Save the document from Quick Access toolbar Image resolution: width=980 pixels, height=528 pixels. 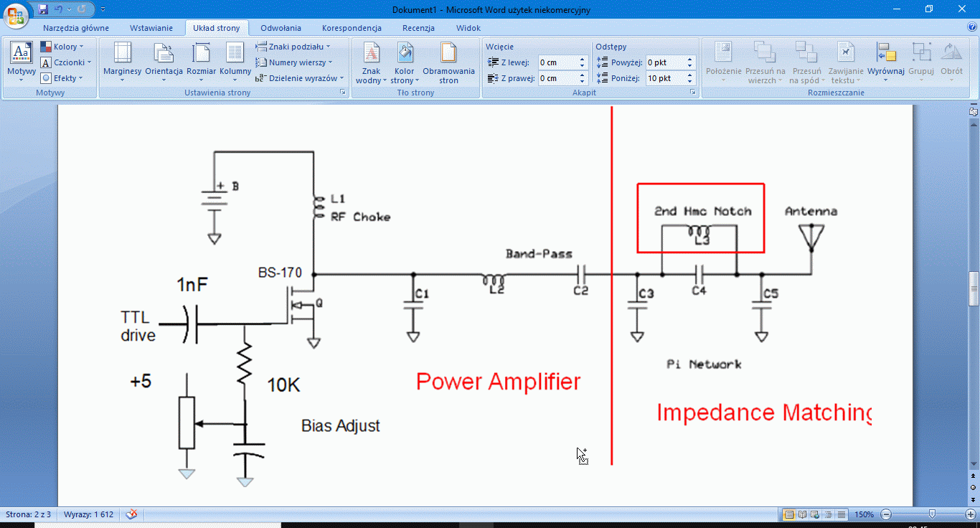(x=43, y=9)
